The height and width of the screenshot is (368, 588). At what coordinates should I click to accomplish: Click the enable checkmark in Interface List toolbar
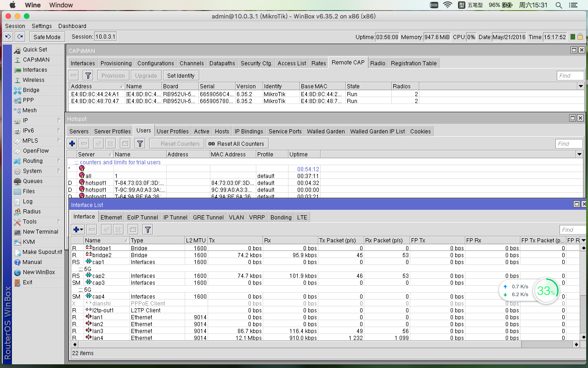click(106, 229)
